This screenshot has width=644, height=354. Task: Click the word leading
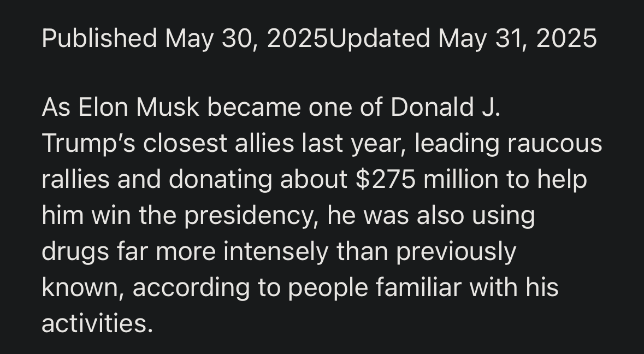tap(457, 143)
